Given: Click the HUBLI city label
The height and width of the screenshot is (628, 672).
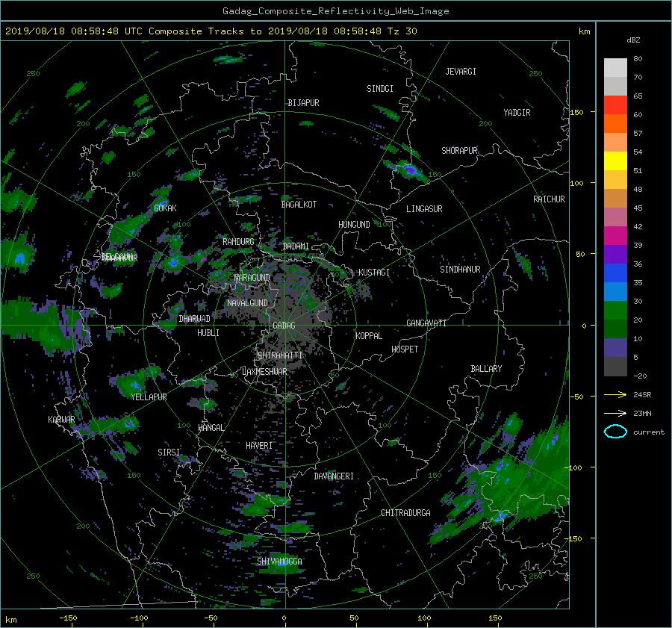Looking at the screenshot, I should [x=208, y=333].
